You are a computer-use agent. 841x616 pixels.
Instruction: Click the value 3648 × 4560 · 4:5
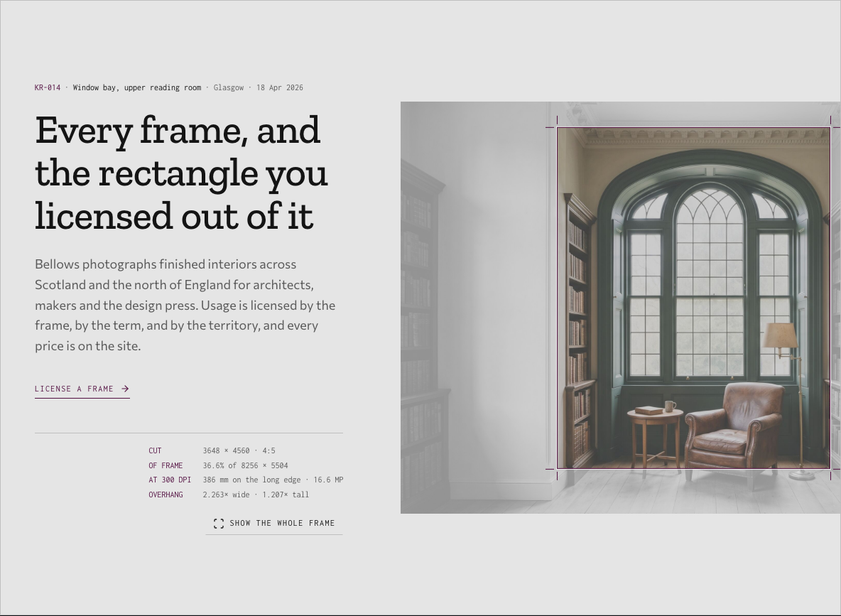pyautogui.click(x=239, y=450)
